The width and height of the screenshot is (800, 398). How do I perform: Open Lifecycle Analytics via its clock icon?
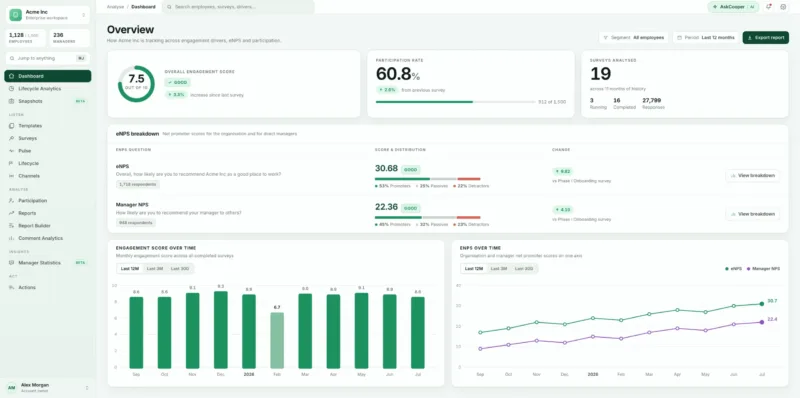(12, 89)
